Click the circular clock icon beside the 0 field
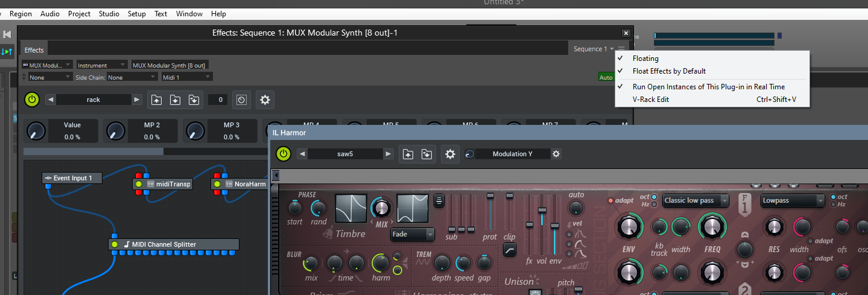 click(x=242, y=100)
